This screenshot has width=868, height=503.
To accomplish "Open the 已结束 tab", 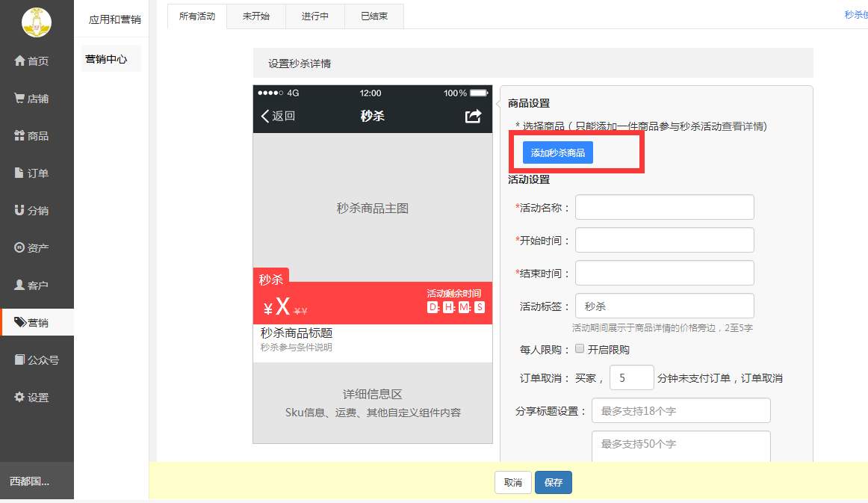I will [374, 16].
